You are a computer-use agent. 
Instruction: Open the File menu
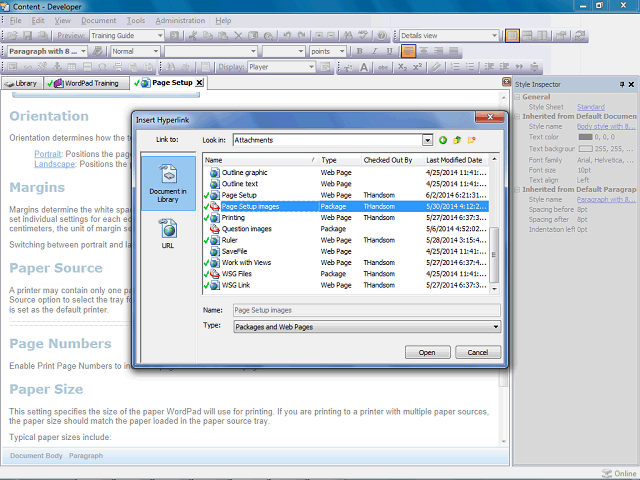pyautogui.click(x=16, y=20)
